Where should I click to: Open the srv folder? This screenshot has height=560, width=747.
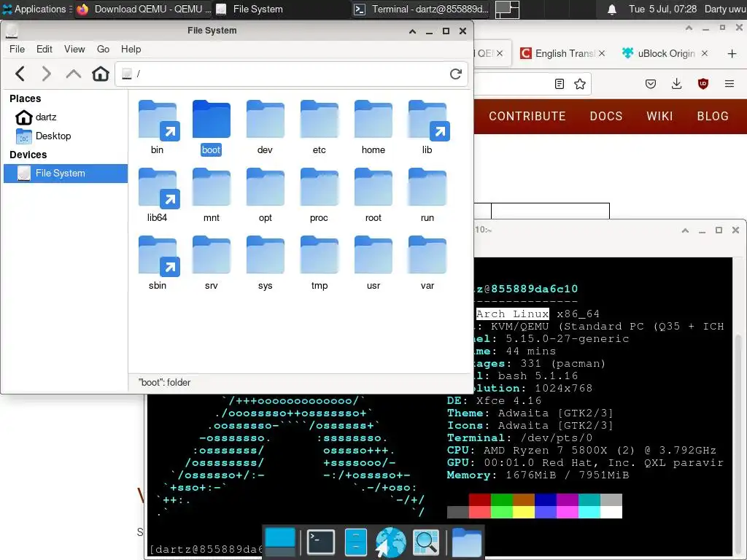tap(212, 263)
